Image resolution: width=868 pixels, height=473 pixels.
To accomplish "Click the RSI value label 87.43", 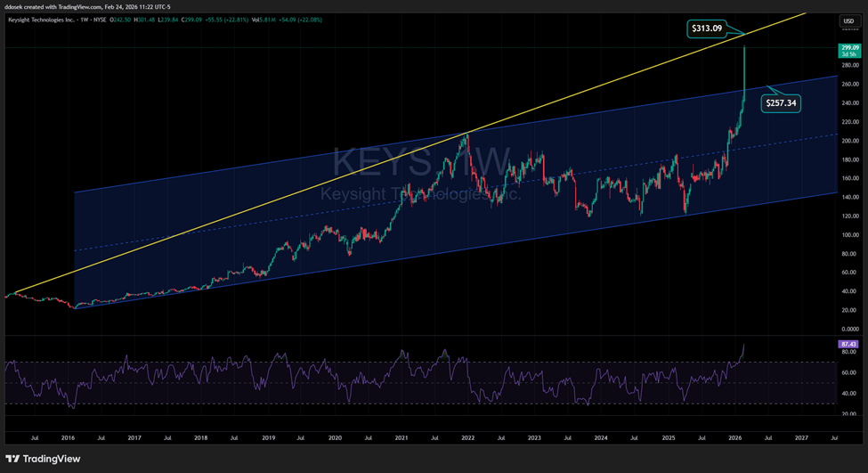I will point(848,344).
